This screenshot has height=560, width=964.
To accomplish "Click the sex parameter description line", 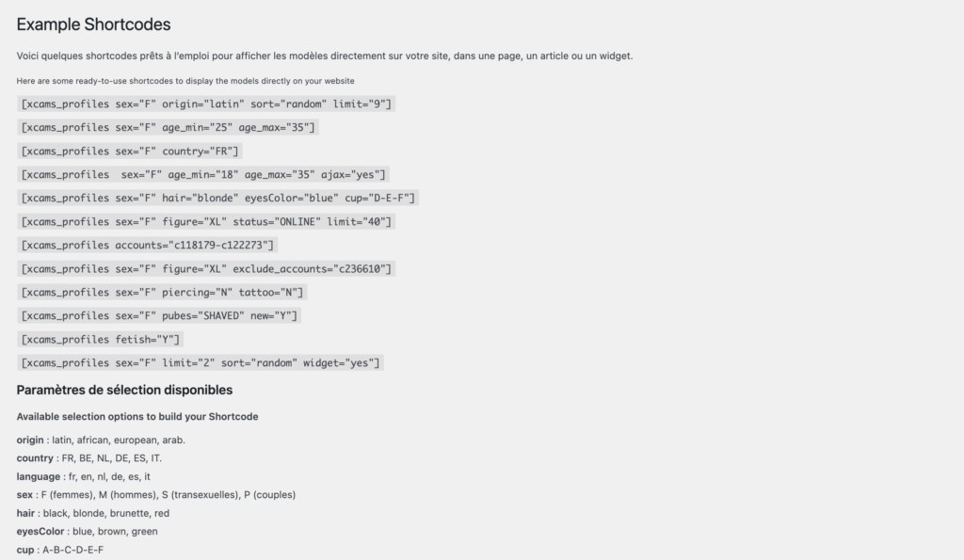I will click(x=156, y=495).
